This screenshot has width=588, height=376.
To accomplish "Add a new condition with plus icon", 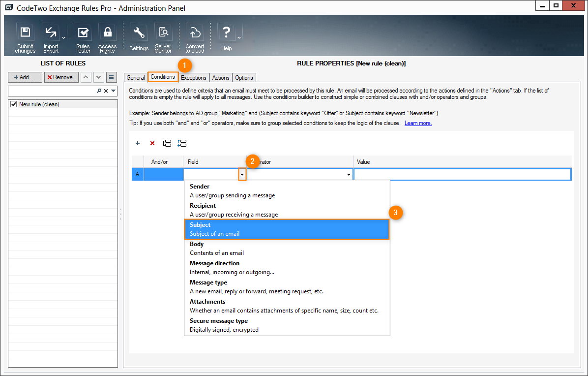I will [138, 143].
